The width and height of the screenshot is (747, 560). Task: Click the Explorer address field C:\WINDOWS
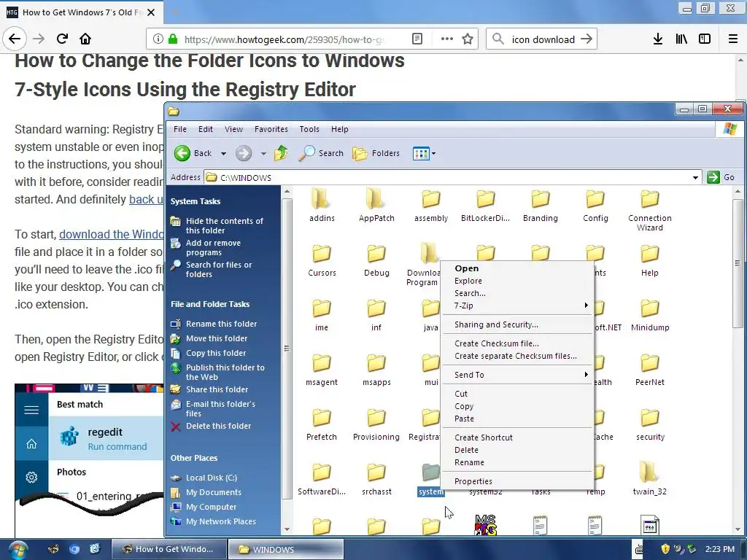click(452, 178)
